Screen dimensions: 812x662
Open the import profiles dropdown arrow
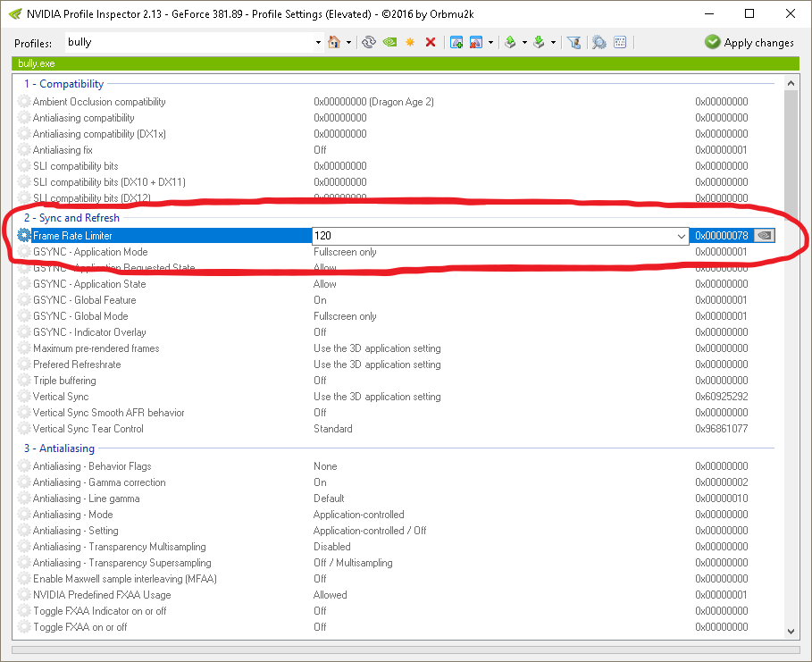coord(553,43)
